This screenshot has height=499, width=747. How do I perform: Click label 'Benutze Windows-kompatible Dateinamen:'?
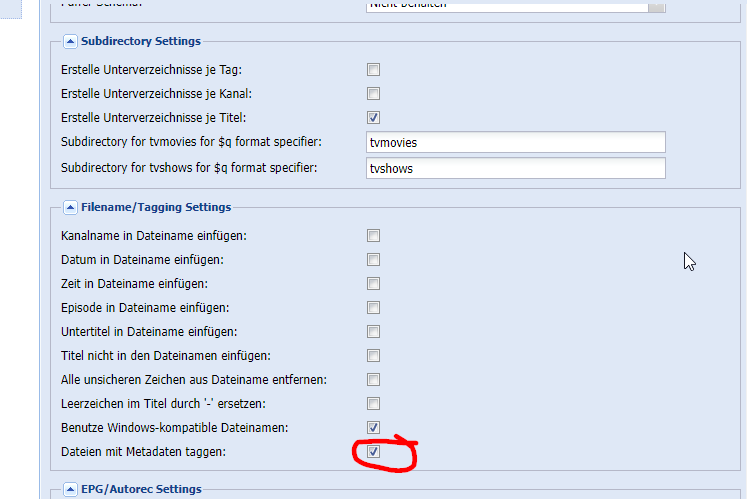(175, 428)
